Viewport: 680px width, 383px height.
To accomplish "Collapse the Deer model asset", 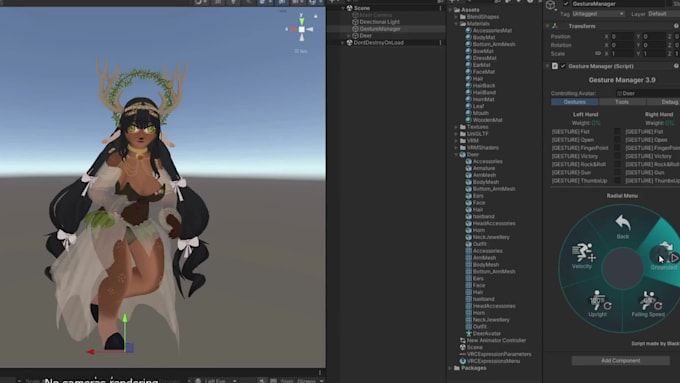I will 456,154.
